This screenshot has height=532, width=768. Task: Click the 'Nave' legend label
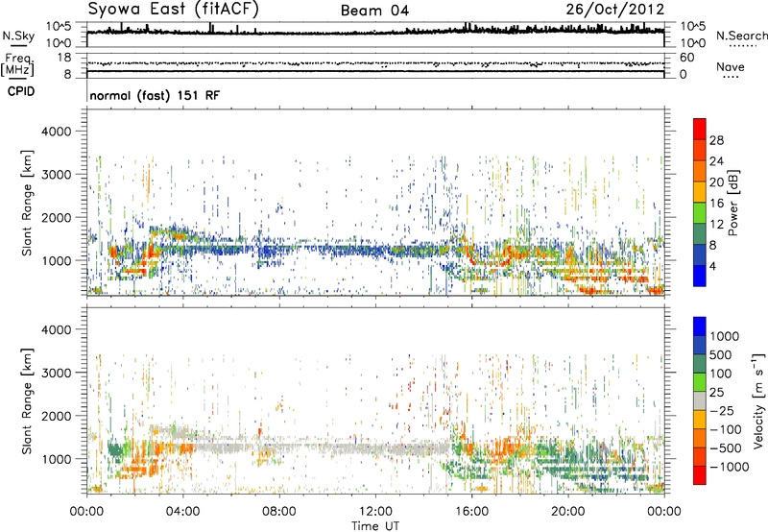pyautogui.click(x=731, y=66)
